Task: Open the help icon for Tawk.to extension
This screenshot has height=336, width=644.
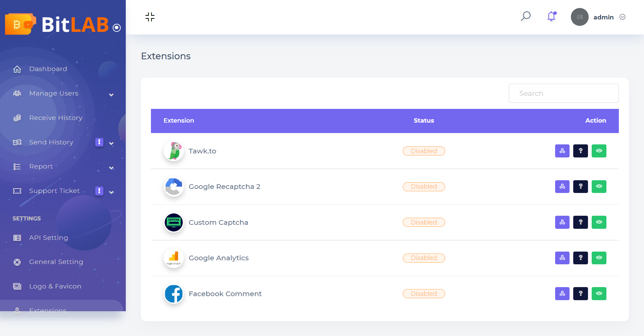Action: click(581, 151)
